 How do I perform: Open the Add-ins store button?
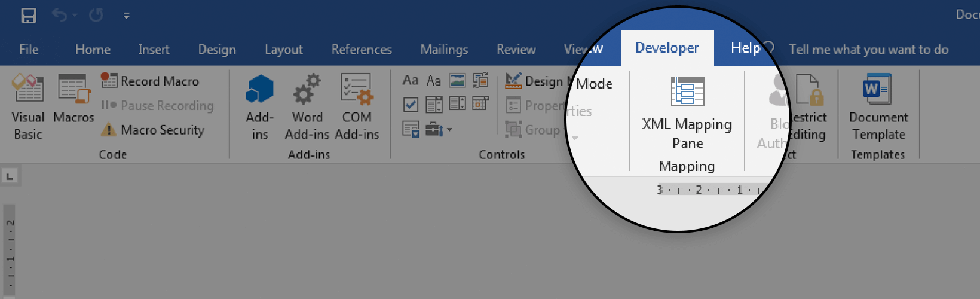tap(259, 107)
